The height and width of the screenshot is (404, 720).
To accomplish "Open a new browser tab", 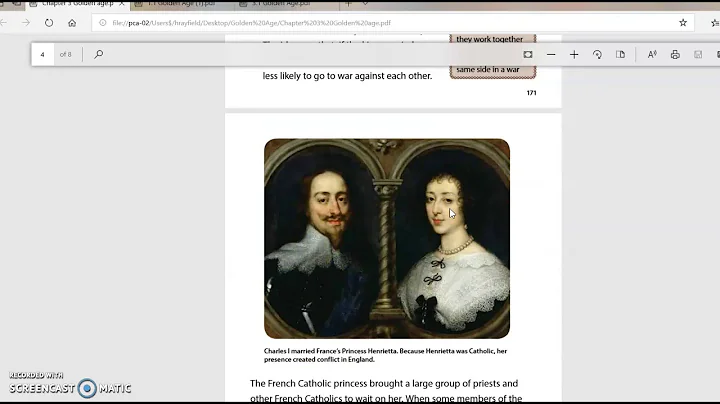I will pyautogui.click(x=348, y=4).
